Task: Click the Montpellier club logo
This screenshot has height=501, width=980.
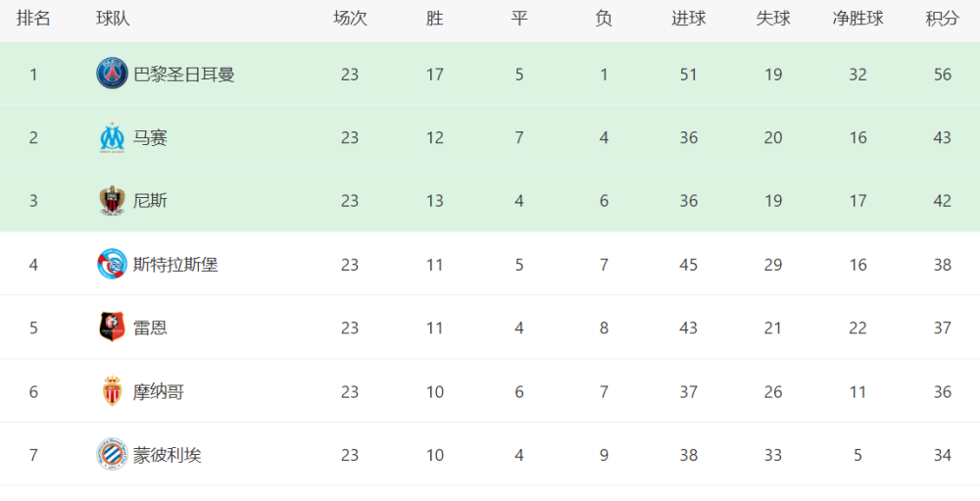Action: [113, 455]
